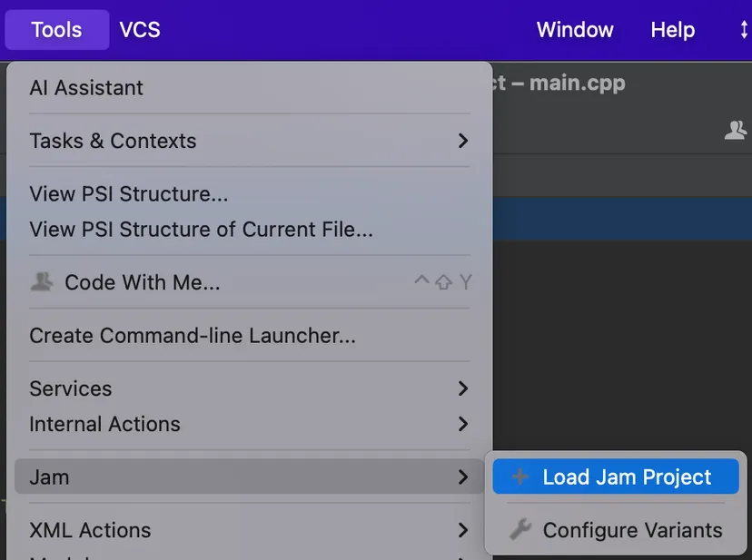
Task: Open the Help menu
Action: pos(672,30)
